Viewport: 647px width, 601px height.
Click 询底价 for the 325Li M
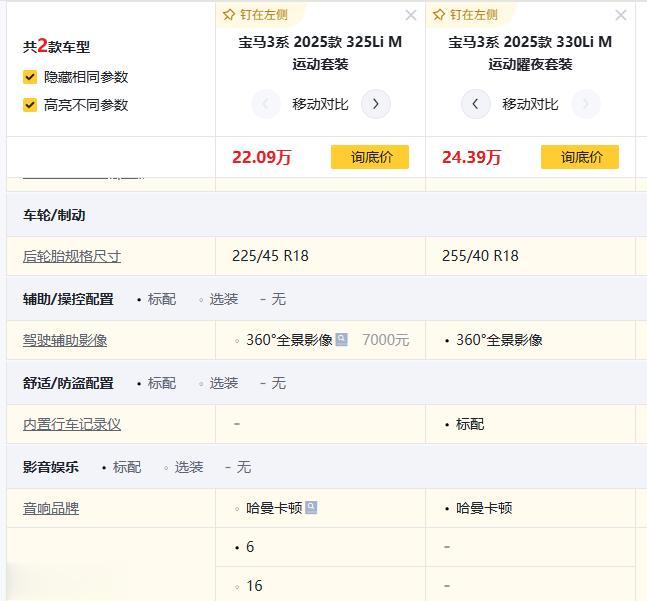coord(370,157)
